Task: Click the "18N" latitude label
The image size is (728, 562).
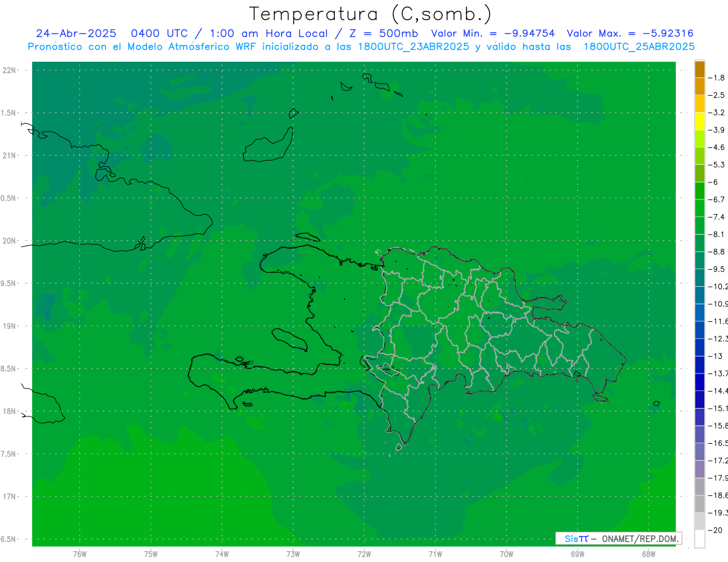Action: click(x=10, y=412)
